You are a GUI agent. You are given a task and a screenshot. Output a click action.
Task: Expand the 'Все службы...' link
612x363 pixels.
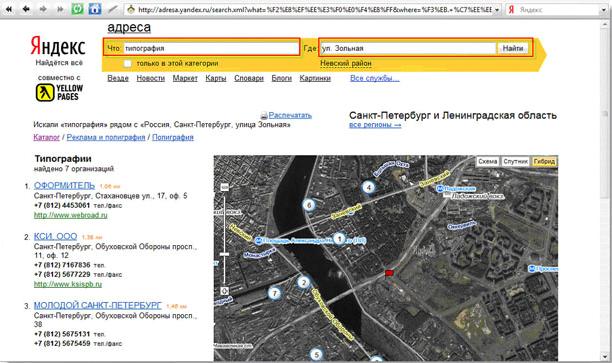375,78
